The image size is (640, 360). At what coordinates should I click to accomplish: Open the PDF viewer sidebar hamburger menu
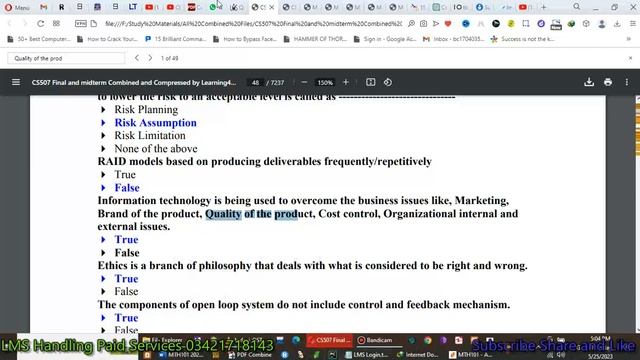pos(16,82)
